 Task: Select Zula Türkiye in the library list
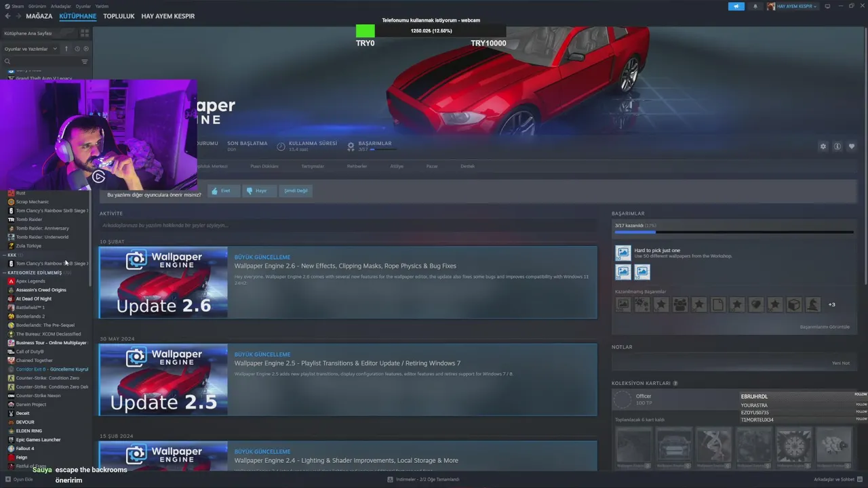pyautogui.click(x=28, y=246)
